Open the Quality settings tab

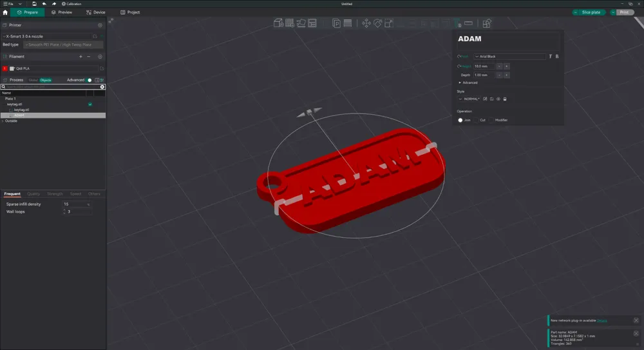(x=33, y=194)
